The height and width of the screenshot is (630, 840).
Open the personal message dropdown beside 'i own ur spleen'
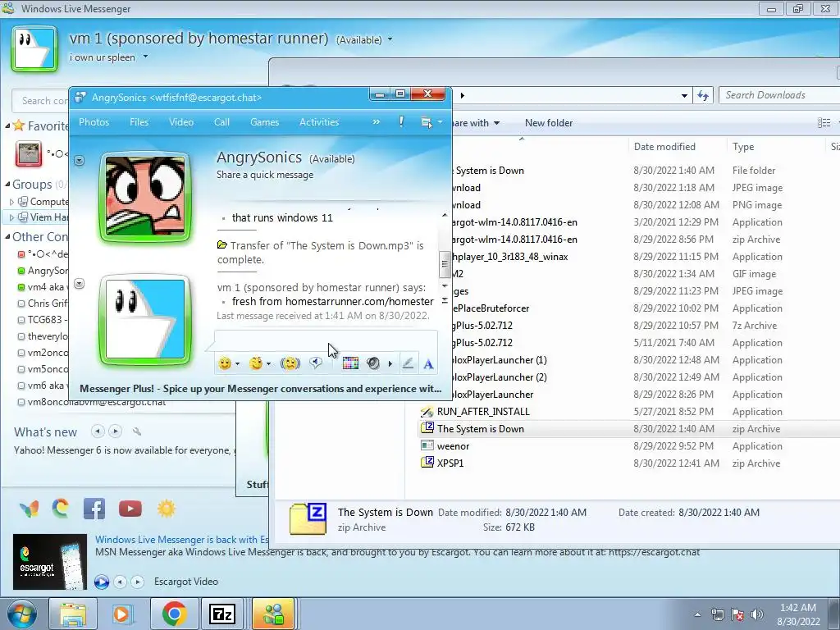[x=145, y=57]
